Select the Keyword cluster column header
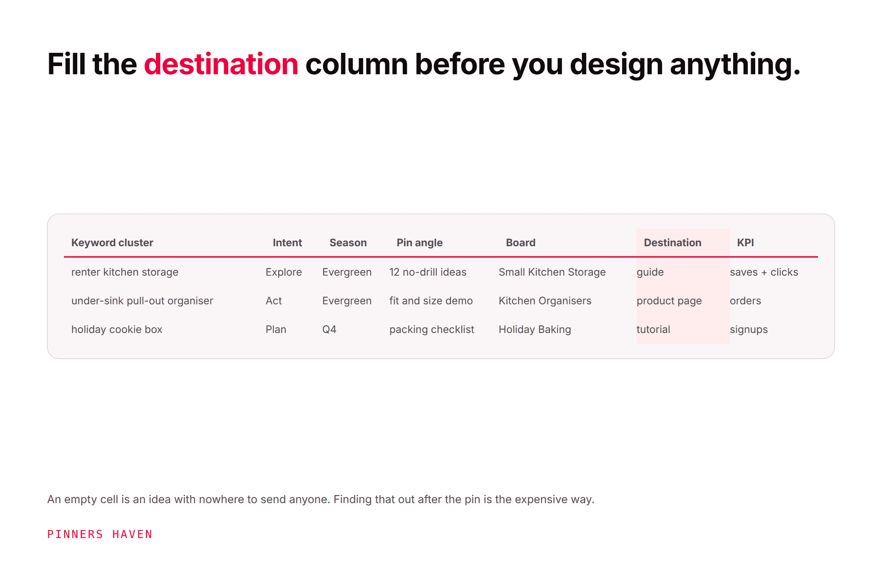The width and height of the screenshot is (882, 588). [x=112, y=243]
